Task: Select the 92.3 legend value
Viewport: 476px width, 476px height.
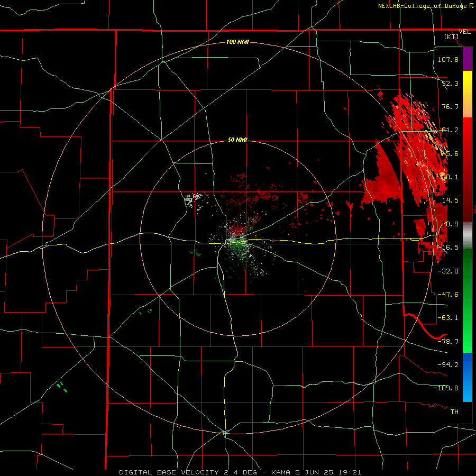Action: 450,83
